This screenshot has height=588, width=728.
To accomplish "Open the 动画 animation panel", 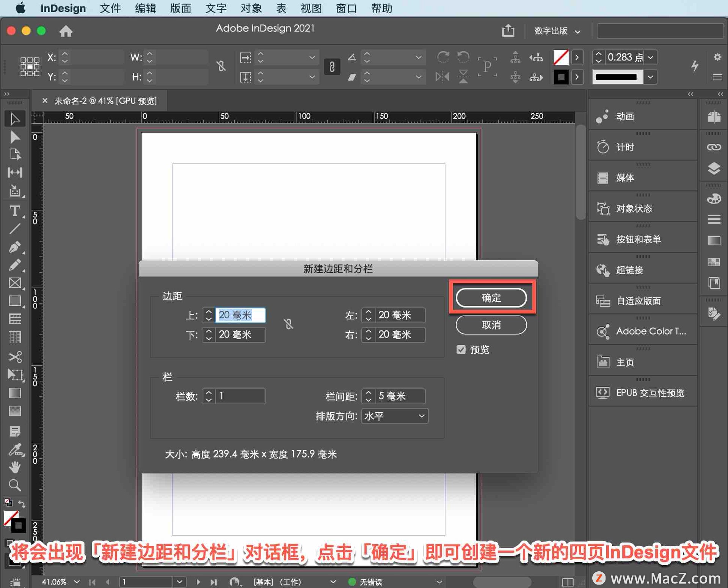I will click(x=624, y=116).
